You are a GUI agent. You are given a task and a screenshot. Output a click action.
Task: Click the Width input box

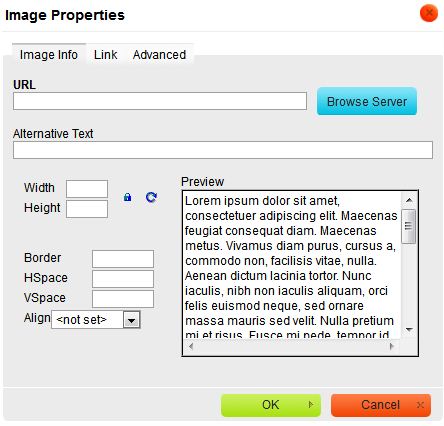[x=87, y=189]
